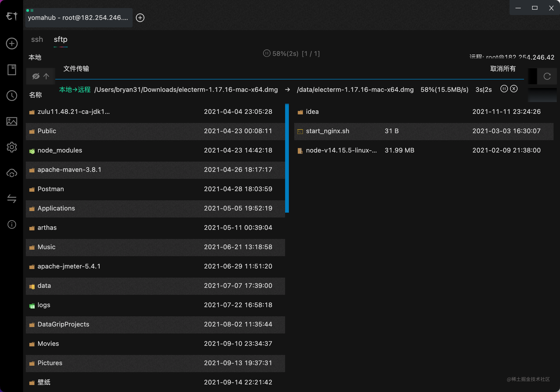Image resolution: width=560 pixels, height=392 pixels.
Task: Switch to the ssh tab
Action: (x=37, y=39)
